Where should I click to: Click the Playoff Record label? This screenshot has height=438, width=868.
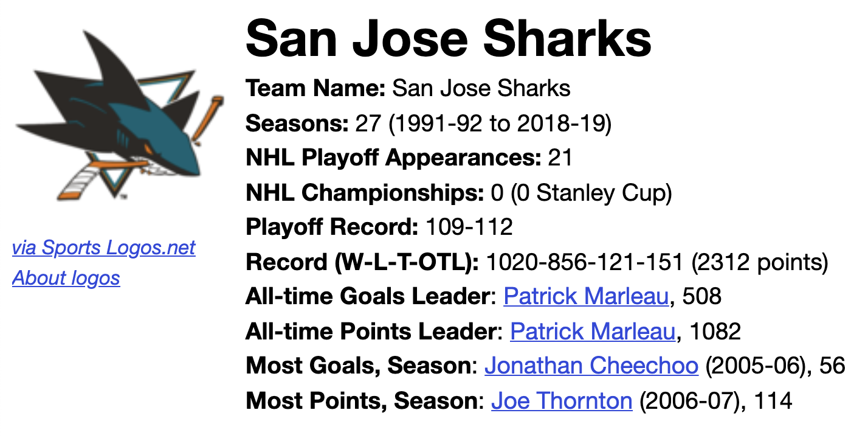click(x=332, y=228)
